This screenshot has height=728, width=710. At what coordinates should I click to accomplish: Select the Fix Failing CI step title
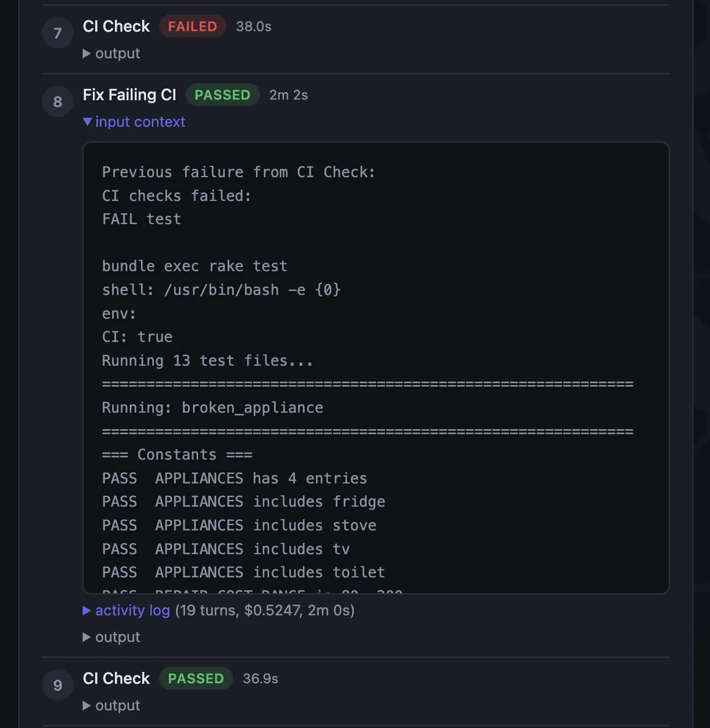click(x=129, y=95)
